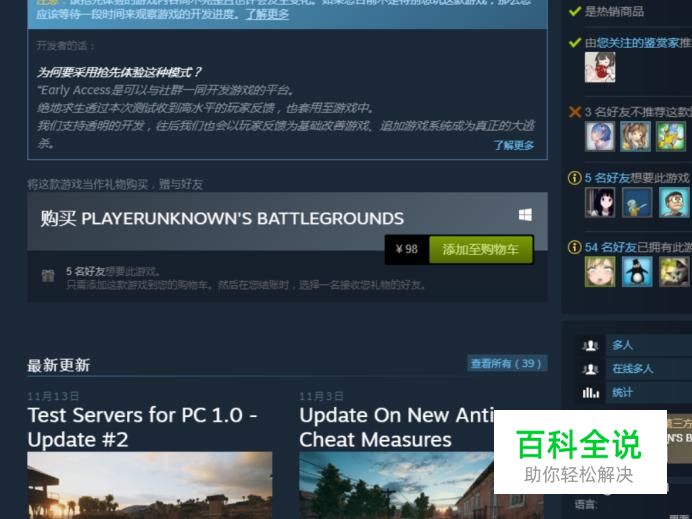Open the 5 名好友 want-this-game link
The image size is (692, 519).
607,178
